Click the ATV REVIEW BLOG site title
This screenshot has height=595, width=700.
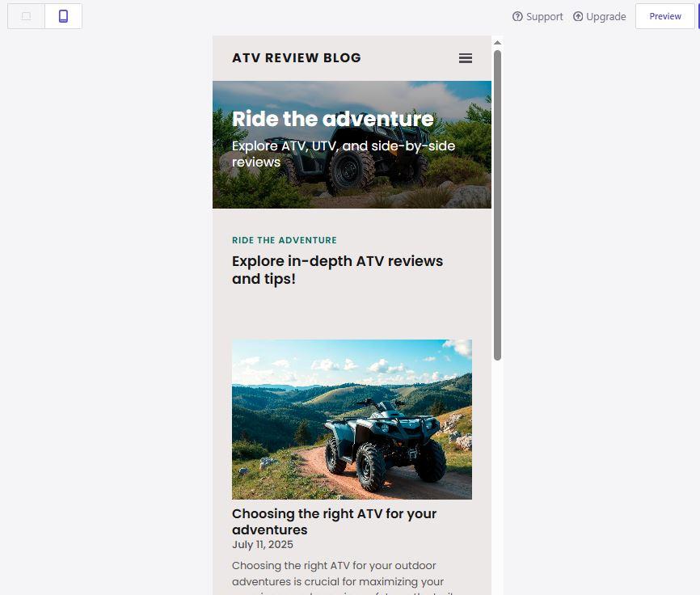tap(297, 58)
